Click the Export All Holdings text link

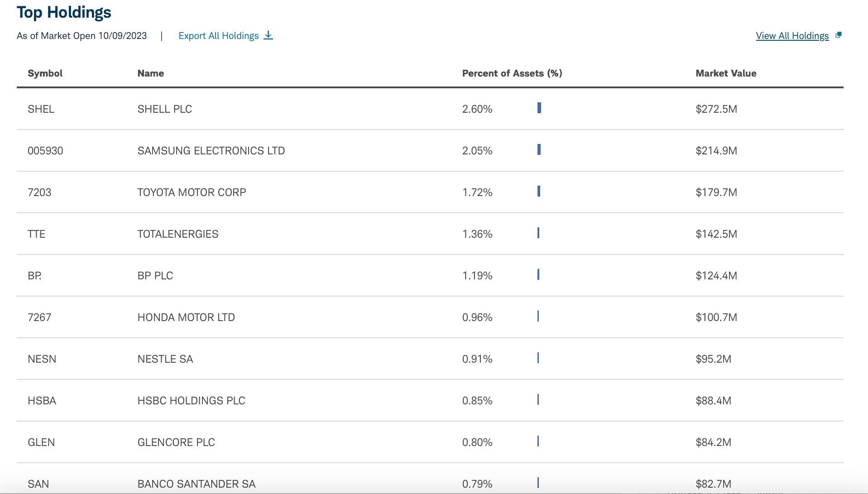pos(218,36)
